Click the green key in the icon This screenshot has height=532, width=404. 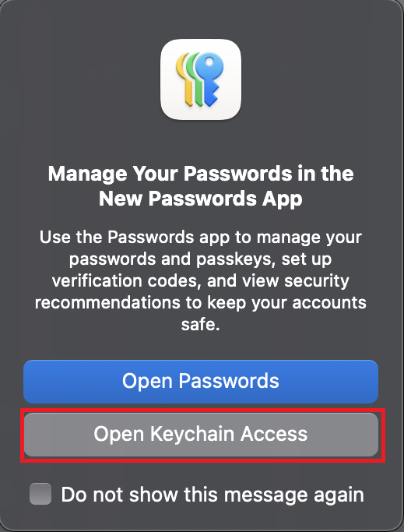click(193, 79)
